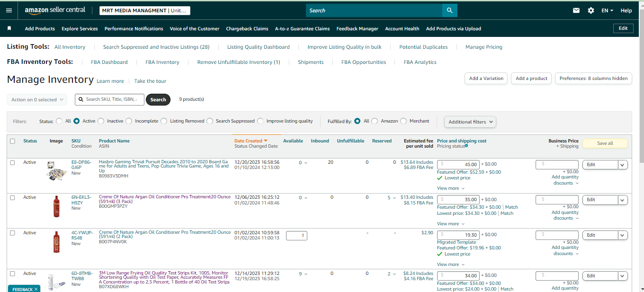Click the top Search bar field
This screenshot has height=292, width=644.
click(374, 10)
